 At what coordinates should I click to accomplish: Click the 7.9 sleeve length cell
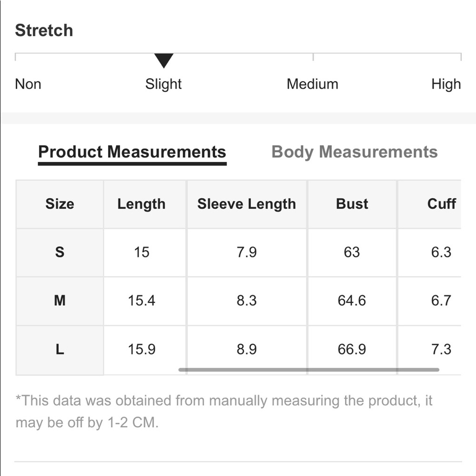(247, 252)
